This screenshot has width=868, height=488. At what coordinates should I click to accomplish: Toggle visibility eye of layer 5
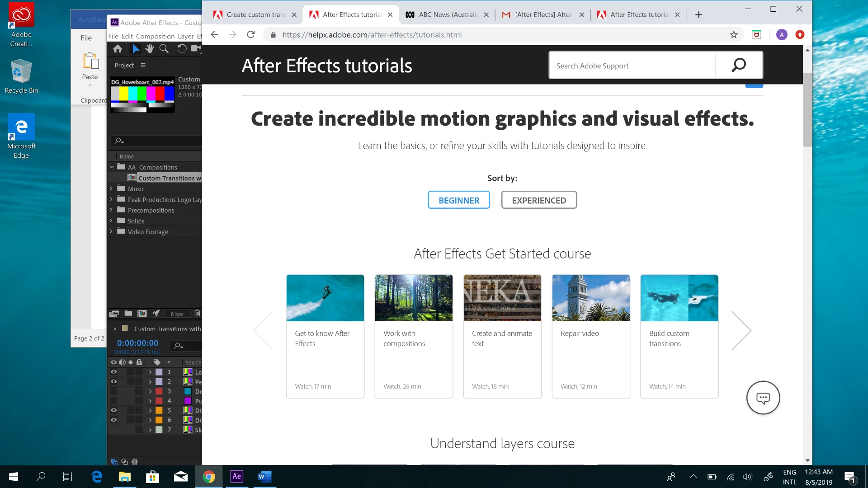point(114,411)
